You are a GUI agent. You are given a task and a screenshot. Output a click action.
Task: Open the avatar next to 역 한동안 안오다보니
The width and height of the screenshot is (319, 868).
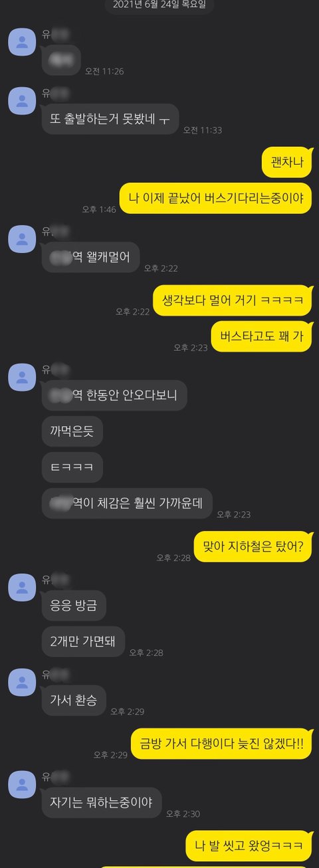point(22,378)
